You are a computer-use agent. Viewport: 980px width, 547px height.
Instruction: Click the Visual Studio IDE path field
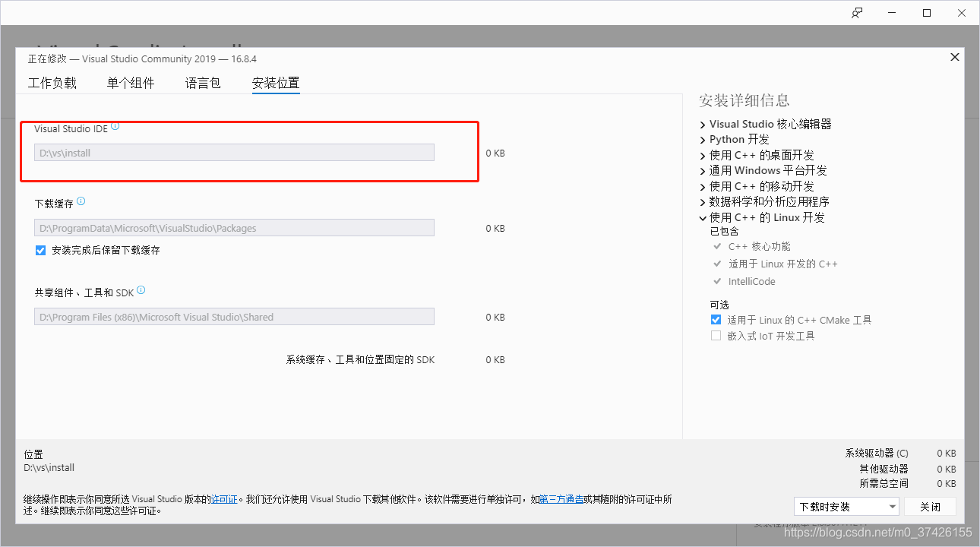[x=234, y=153]
